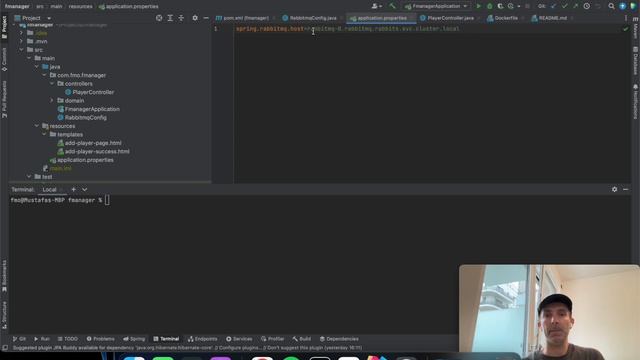Open Structure tool window on left
This screenshot has height=360, width=640.
click(4, 315)
